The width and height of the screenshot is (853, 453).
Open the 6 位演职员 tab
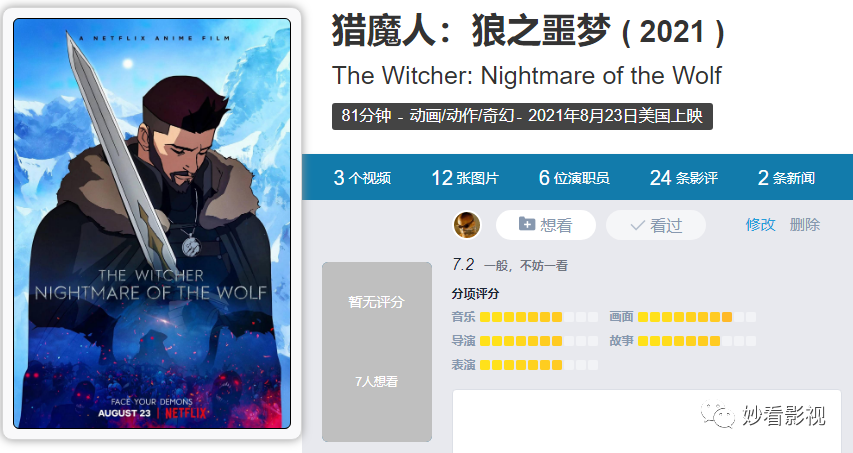574,178
